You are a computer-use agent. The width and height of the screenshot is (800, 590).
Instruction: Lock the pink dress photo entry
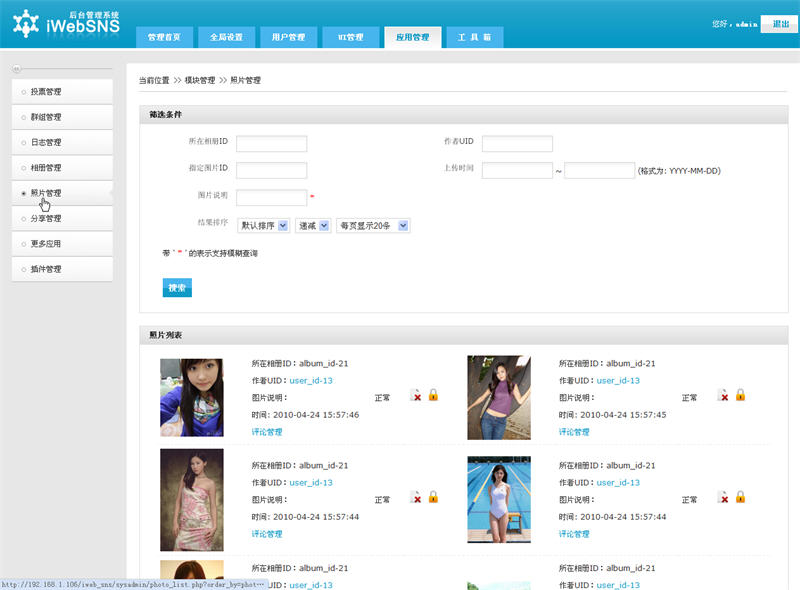[433, 497]
